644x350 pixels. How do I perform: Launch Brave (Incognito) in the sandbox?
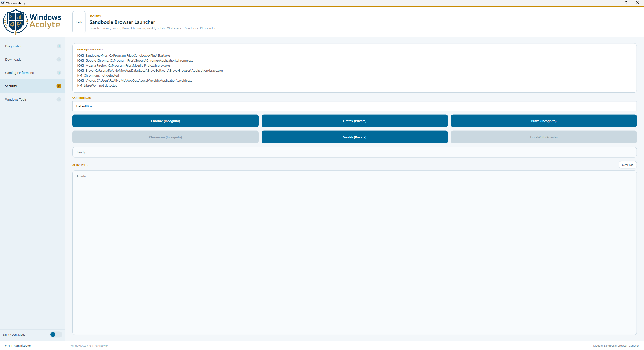click(x=544, y=121)
